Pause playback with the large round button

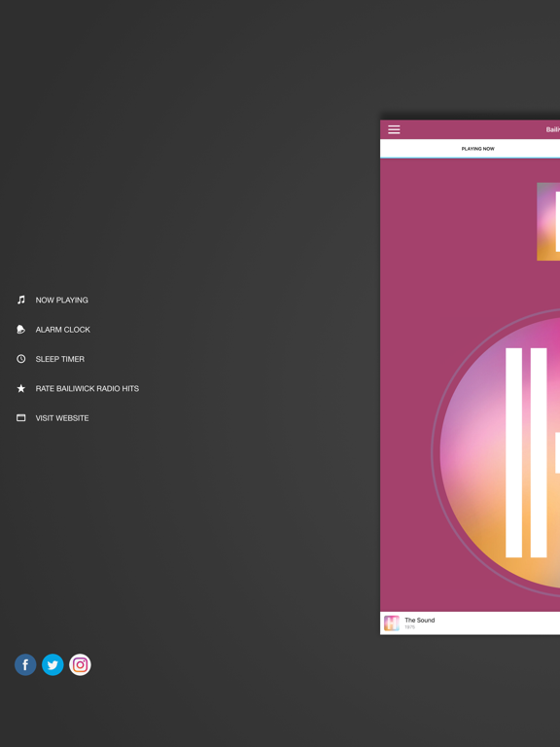point(498,452)
